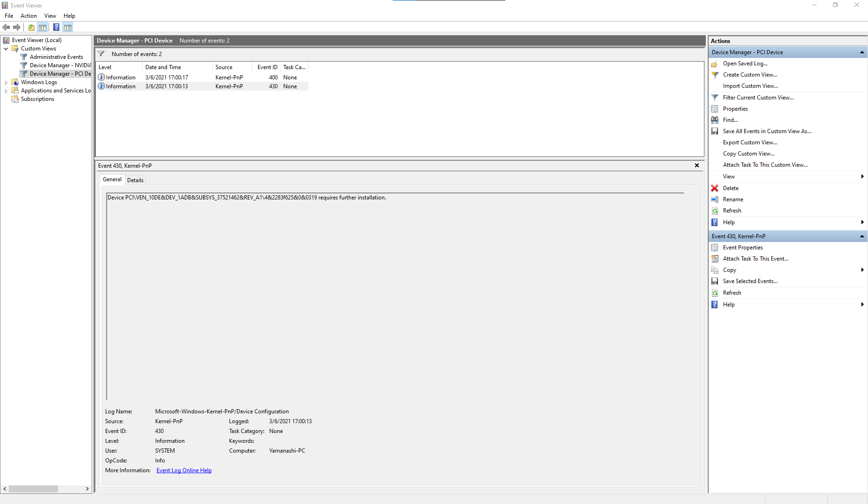
Task: Click the Save Selected Events floppy icon
Action: click(x=715, y=281)
